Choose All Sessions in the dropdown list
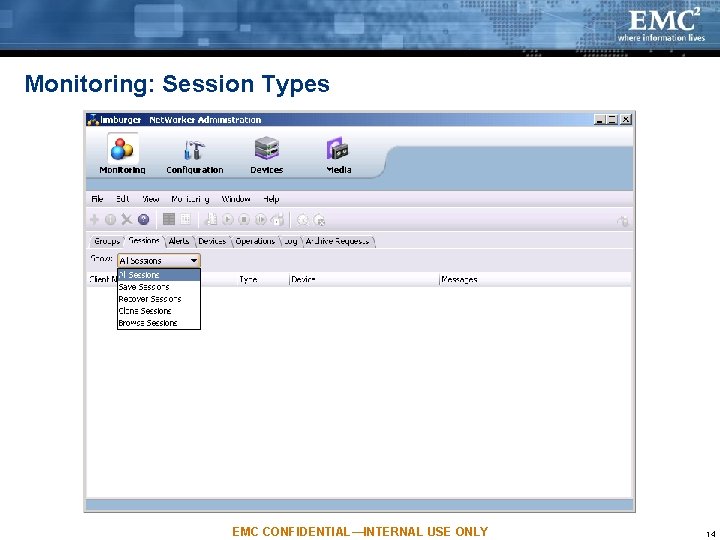 (159, 275)
